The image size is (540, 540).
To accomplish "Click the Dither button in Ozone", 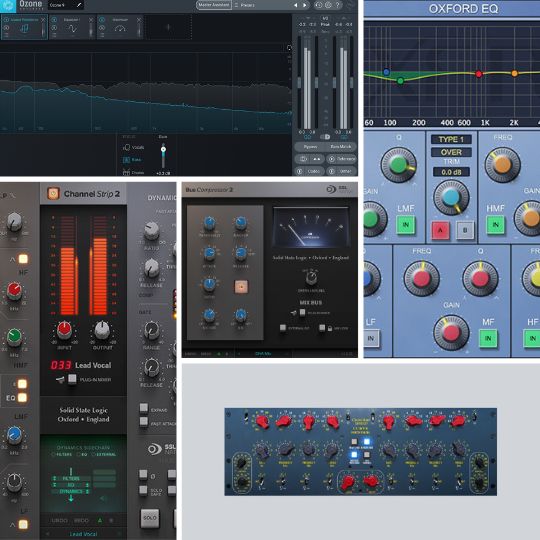I will 342,171.
